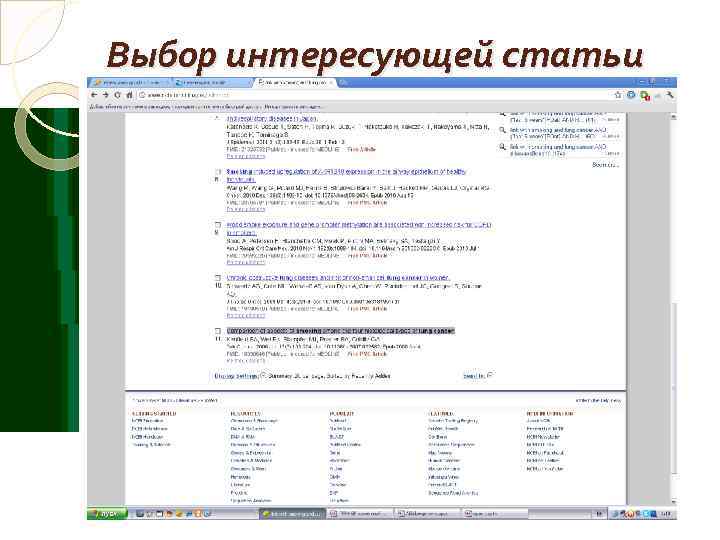The image size is (720, 540).
Task: Switch to the first browser tab
Action: click(130, 82)
